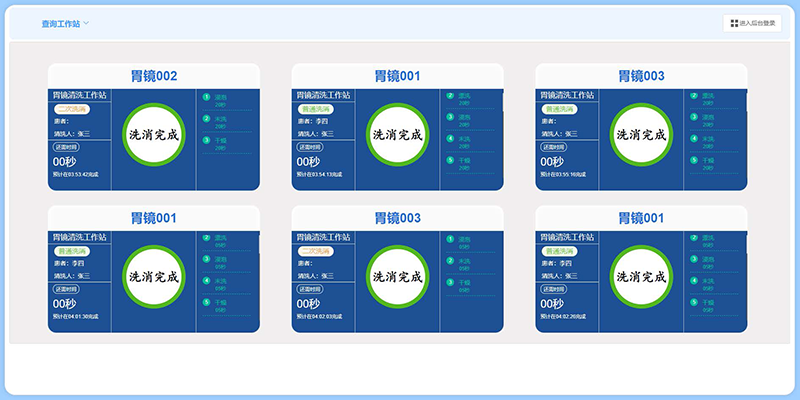The width and height of the screenshot is (800, 400).
Task: Select text 预计在03:53:42完成
Action: (76, 174)
